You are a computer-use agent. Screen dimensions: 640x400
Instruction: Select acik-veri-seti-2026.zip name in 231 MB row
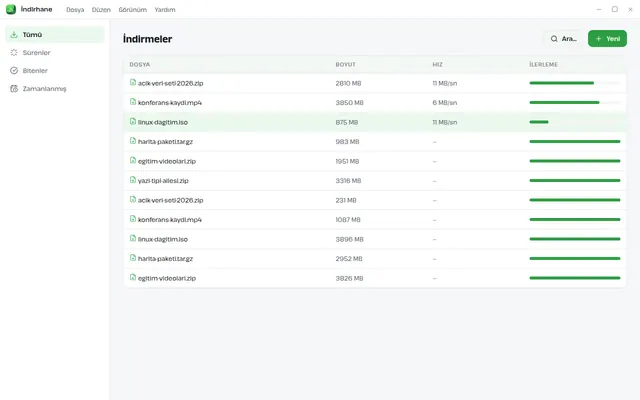pyautogui.click(x=171, y=200)
